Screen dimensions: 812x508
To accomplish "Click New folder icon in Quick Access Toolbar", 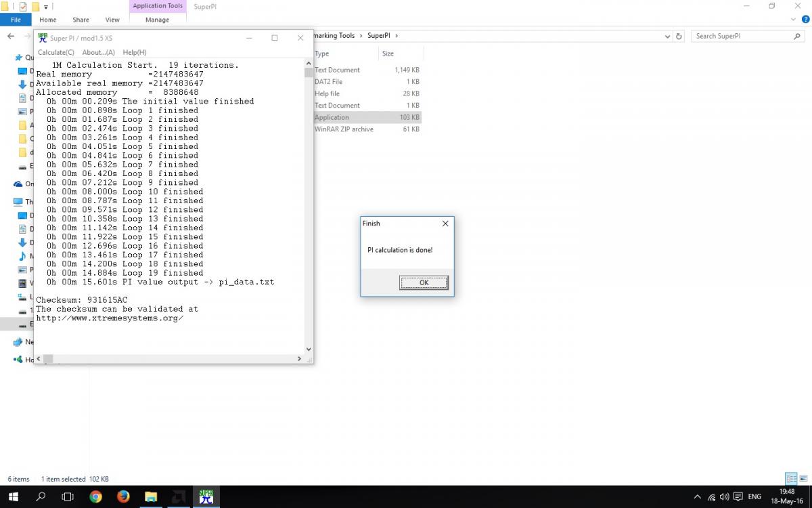I will [35, 6].
